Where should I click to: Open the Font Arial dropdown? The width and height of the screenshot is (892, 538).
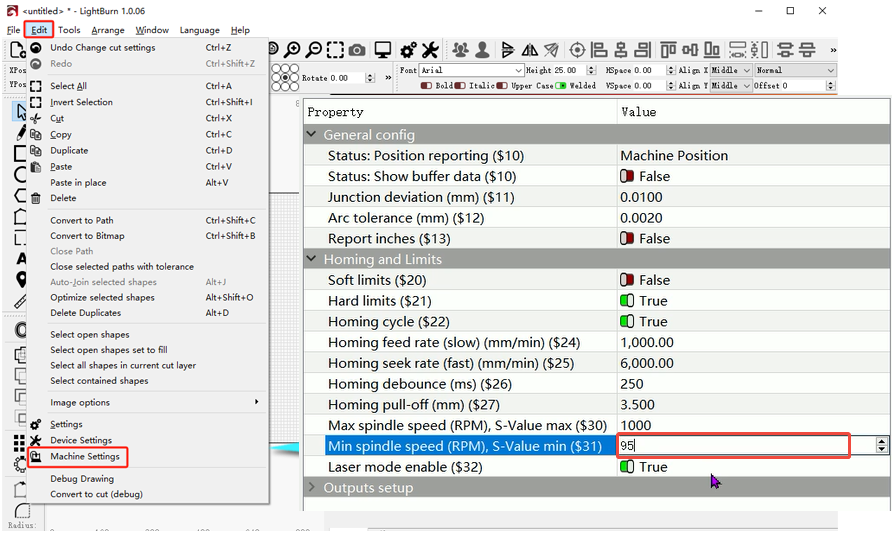[472, 70]
